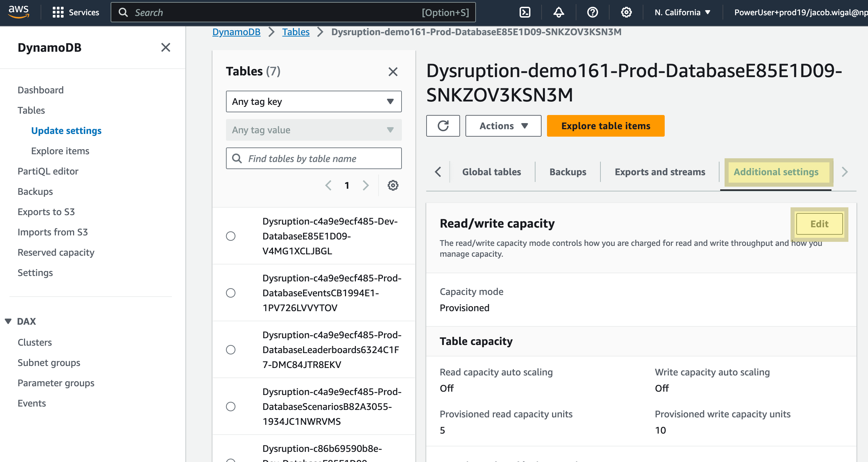The width and height of the screenshot is (868, 462).
Task: Follow the Tables breadcrumb link
Action: (296, 32)
